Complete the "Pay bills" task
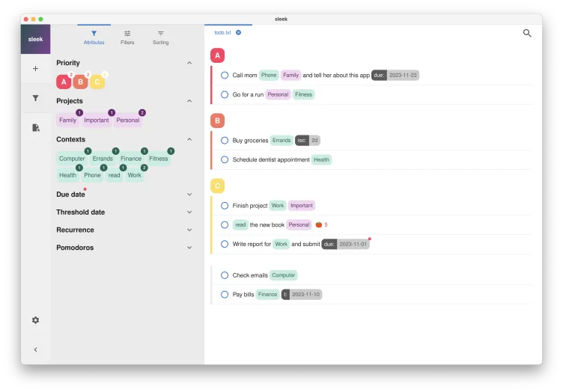 (x=225, y=295)
